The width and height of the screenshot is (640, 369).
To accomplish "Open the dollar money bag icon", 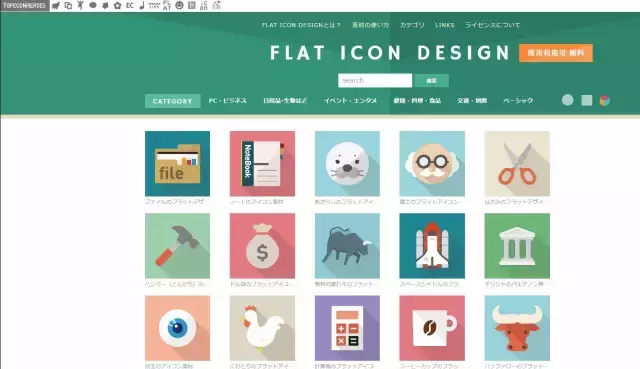I will tap(262, 246).
